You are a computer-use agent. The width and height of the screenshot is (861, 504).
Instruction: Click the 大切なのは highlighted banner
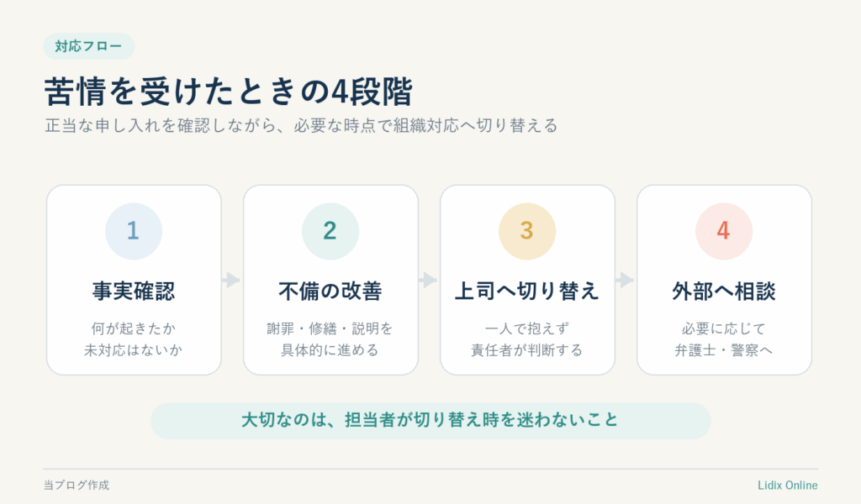point(430,421)
